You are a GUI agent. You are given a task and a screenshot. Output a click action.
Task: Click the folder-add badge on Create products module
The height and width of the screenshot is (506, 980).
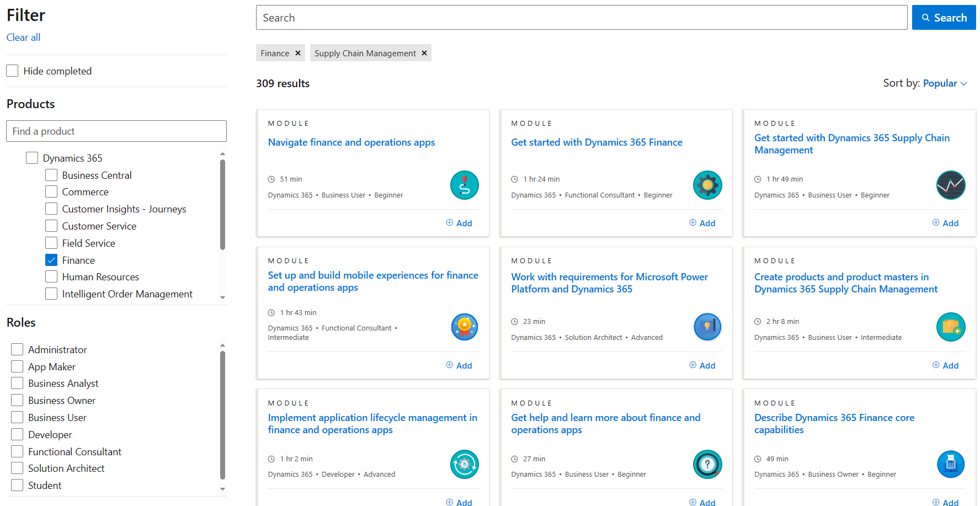coord(951,327)
